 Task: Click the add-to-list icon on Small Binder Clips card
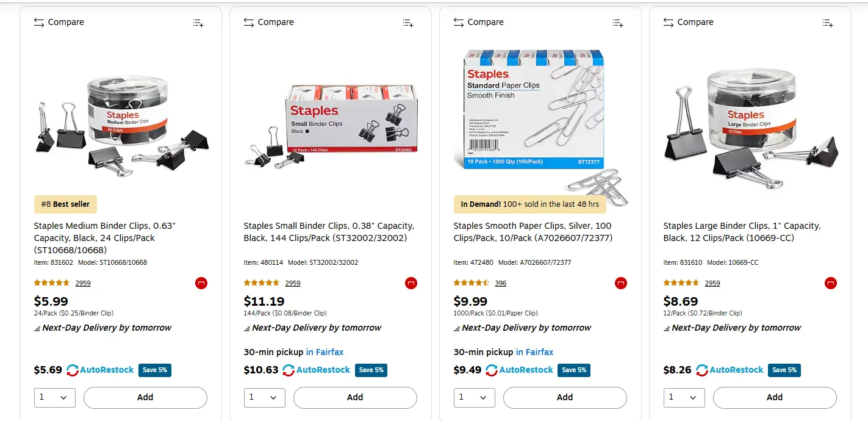[407, 23]
